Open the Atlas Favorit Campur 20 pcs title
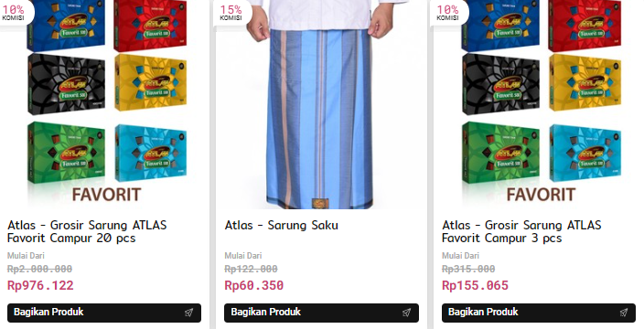The image size is (644, 329). click(87, 231)
